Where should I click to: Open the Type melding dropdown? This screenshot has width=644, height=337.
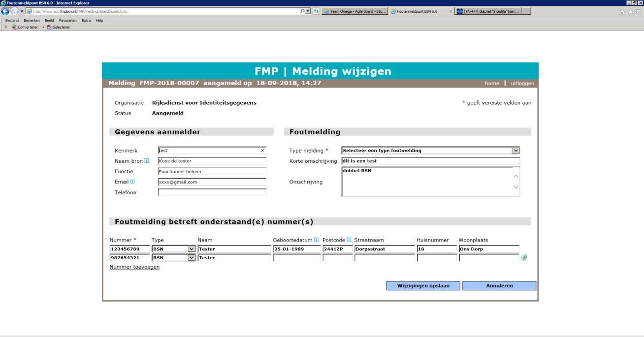click(431, 151)
